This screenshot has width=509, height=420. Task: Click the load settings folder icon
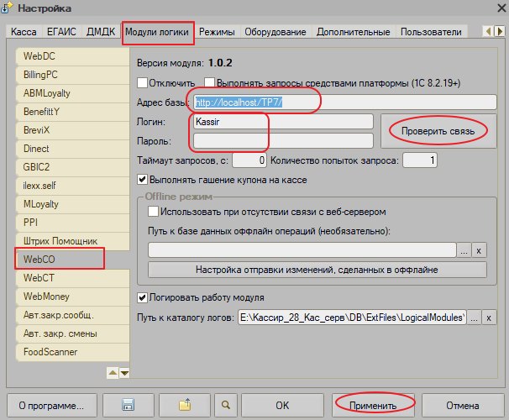pyautogui.click(x=185, y=405)
